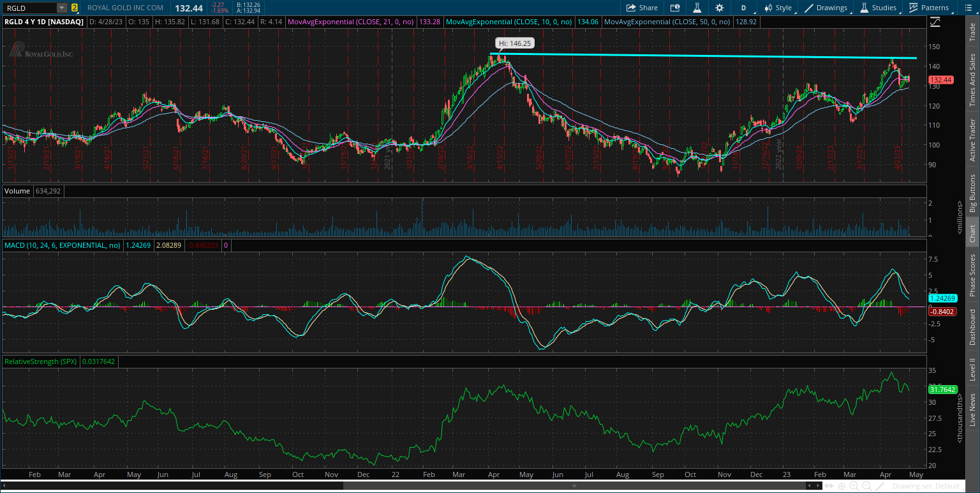The image size is (980, 493).
Task: Open the Dashboard side tab
Action: 972,327
